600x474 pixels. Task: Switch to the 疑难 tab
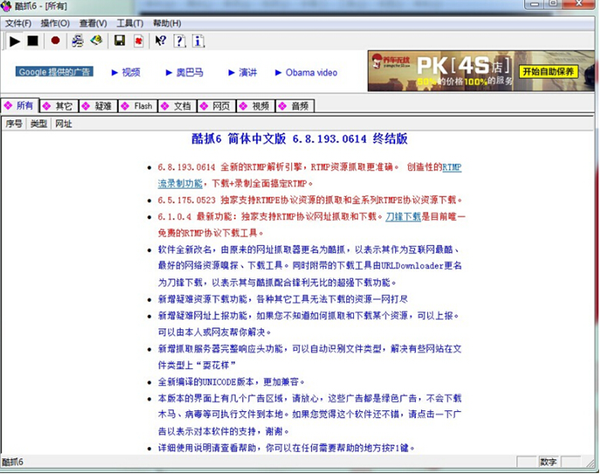[x=98, y=106]
